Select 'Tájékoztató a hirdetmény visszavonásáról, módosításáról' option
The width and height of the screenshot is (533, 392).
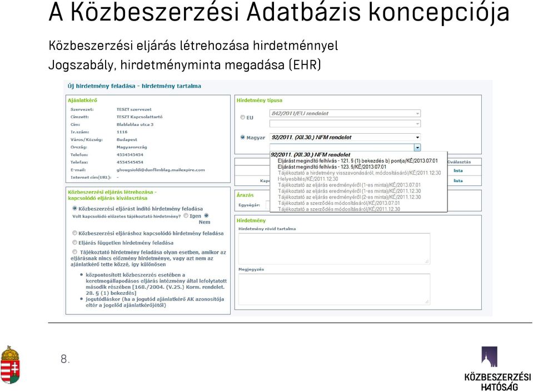[x=359, y=173]
